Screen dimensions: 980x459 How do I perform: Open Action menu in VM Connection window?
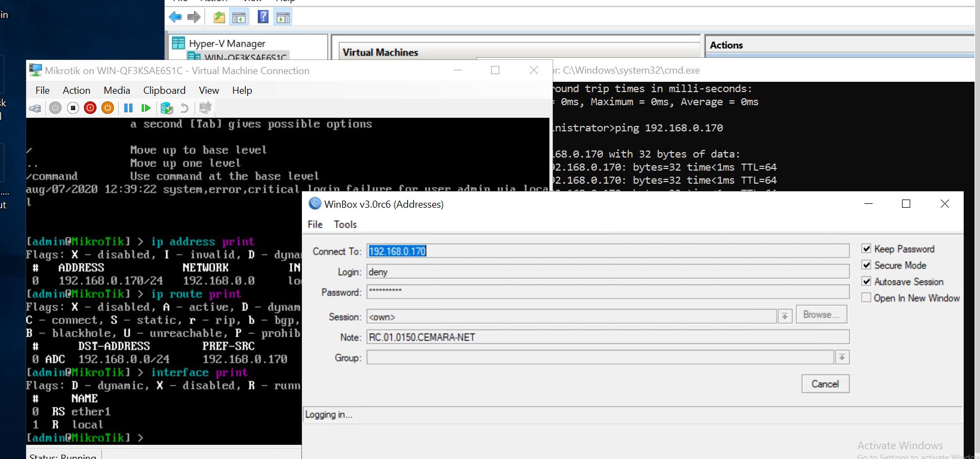pos(76,90)
